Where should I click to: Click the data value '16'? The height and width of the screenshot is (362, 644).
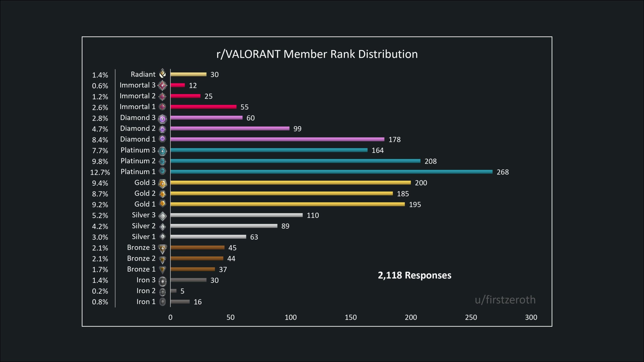(198, 302)
